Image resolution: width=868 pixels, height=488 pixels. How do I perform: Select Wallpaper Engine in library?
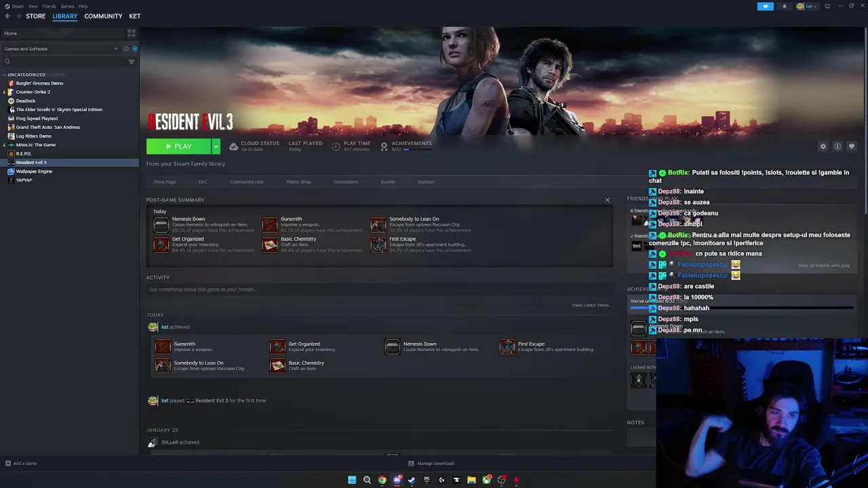pyautogui.click(x=33, y=171)
